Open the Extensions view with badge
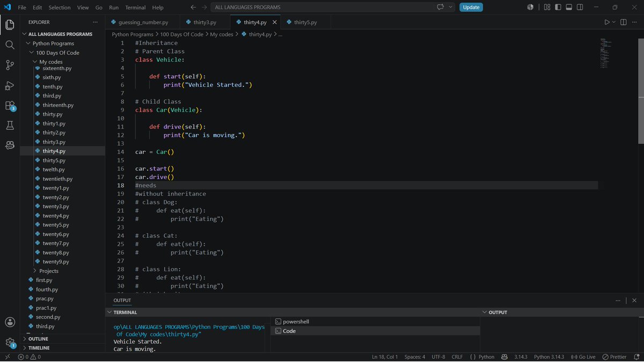 point(10,106)
